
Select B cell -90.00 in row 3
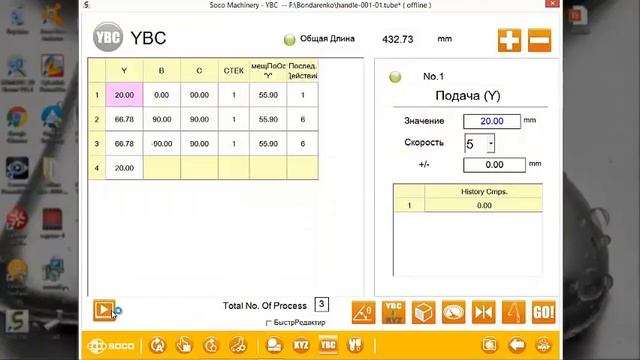click(x=162, y=144)
